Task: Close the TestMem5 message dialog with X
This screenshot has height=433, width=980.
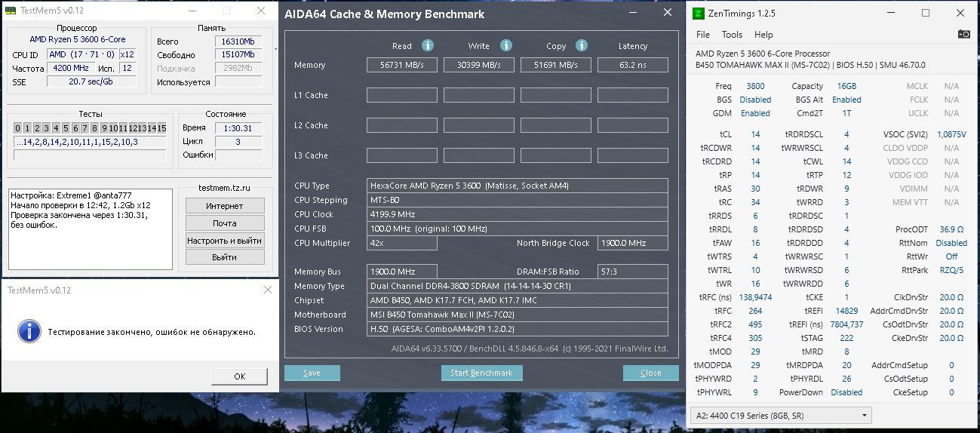Action: 267,290
